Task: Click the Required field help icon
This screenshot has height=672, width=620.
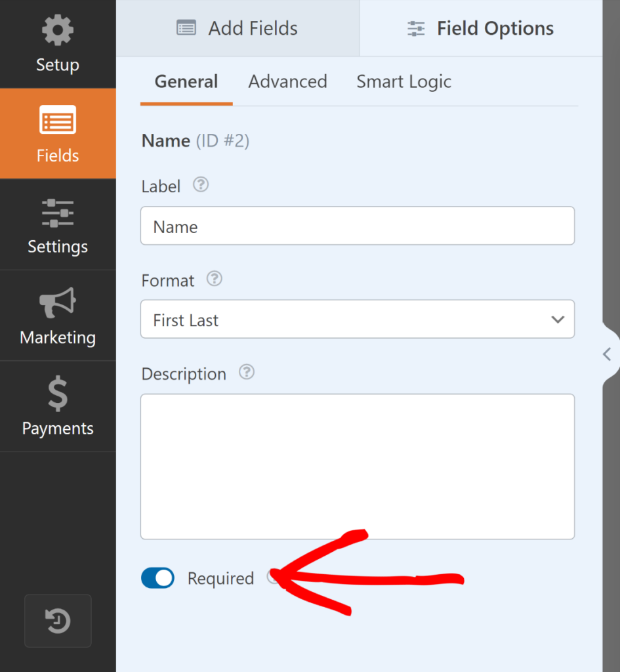Action: 274,577
